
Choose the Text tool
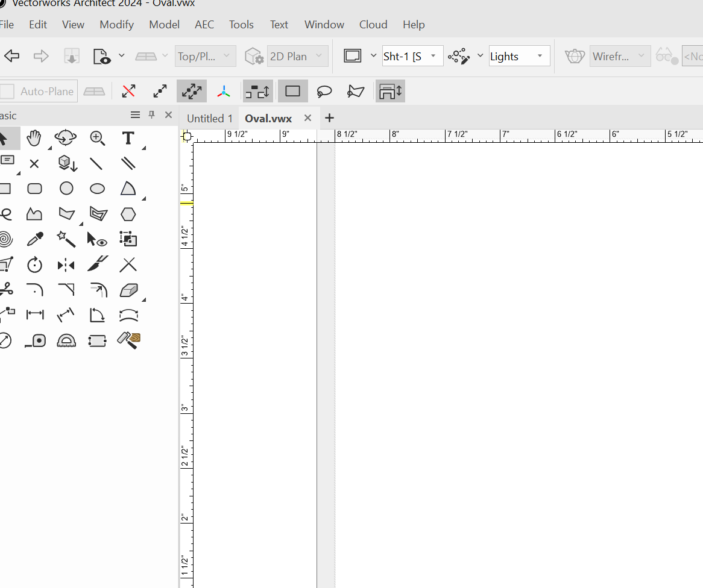128,138
